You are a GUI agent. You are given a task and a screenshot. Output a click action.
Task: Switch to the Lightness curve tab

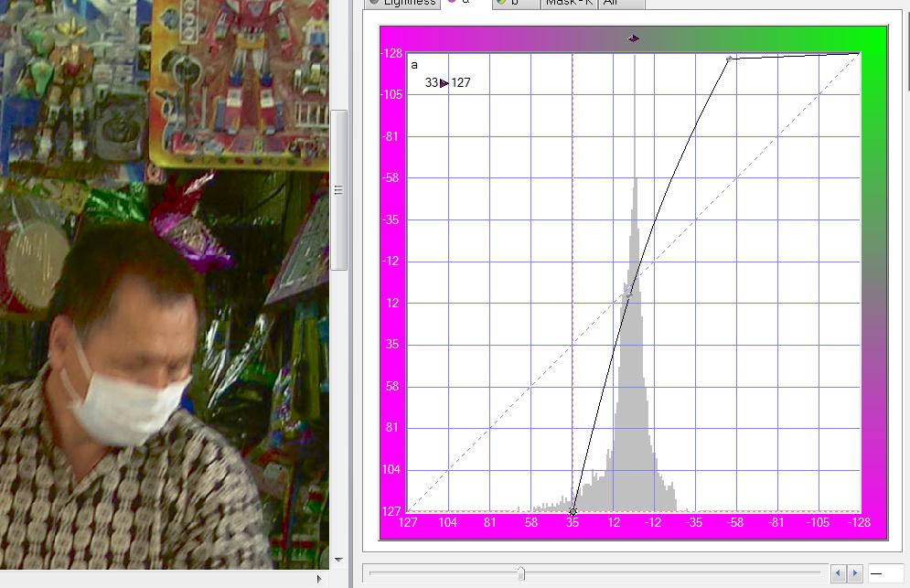click(402, 3)
